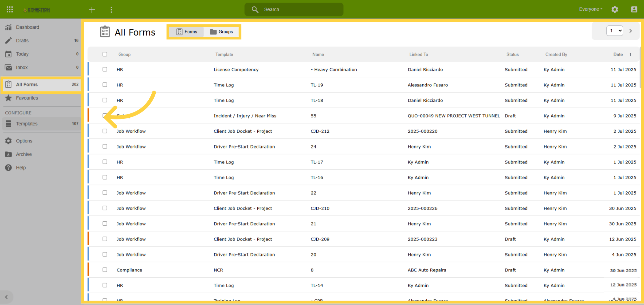Open the user account profile icon
The image size is (644, 305).
[x=634, y=9]
